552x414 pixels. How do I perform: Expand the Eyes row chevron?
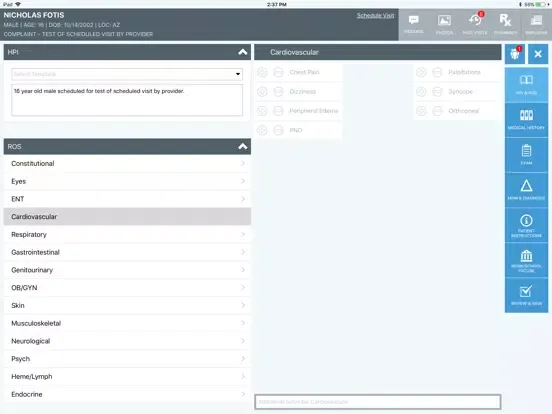[x=243, y=181]
